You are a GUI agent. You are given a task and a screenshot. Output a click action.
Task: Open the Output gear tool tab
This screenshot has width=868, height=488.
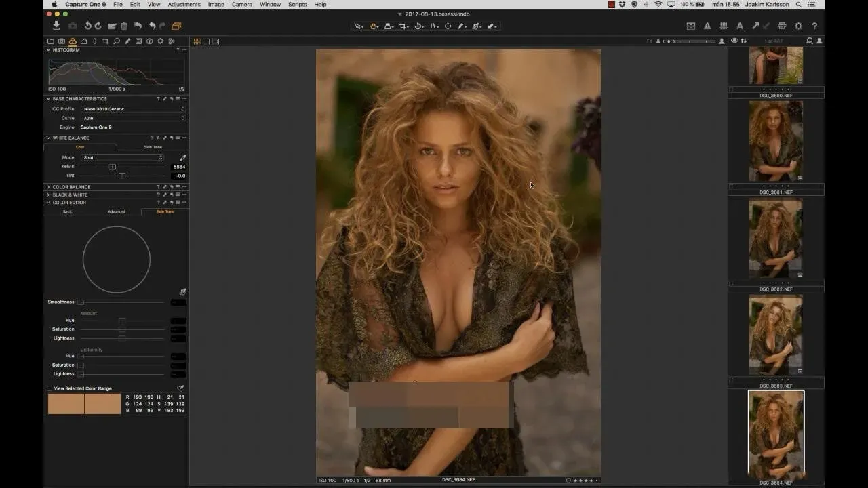(x=161, y=41)
